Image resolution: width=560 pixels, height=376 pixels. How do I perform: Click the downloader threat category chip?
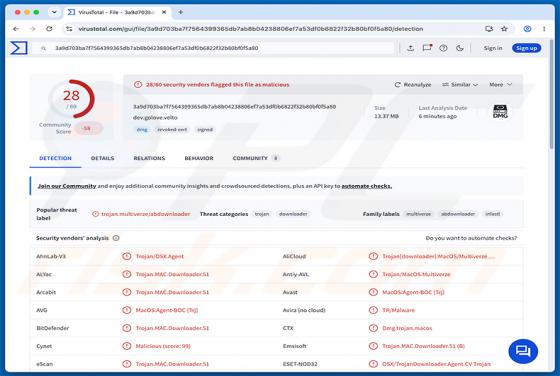click(293, 214)
